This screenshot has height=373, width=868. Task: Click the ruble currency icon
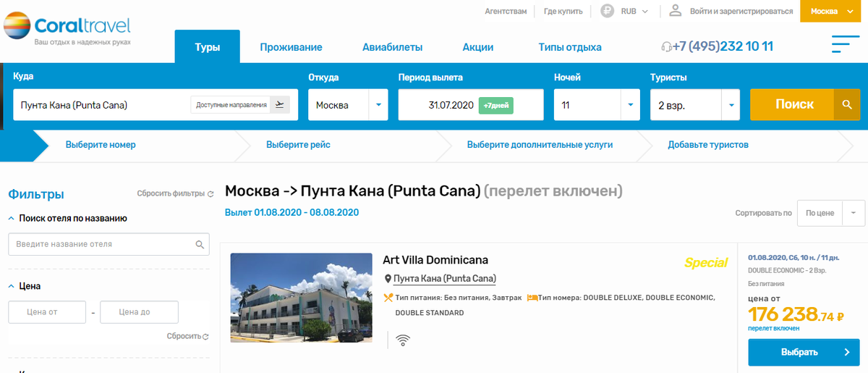click(607, 11)
